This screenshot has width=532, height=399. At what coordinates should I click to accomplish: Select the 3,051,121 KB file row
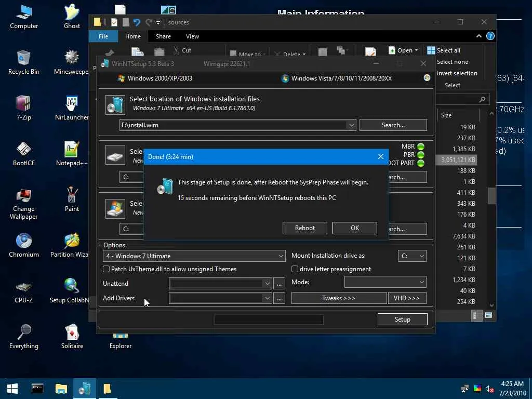(456, 160)
